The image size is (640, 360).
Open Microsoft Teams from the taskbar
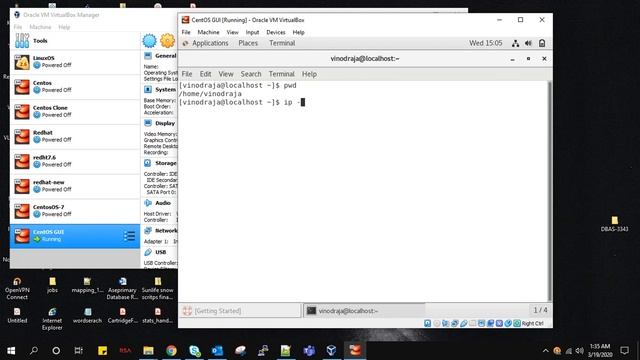pyautogui.click(x=309, y=350)
